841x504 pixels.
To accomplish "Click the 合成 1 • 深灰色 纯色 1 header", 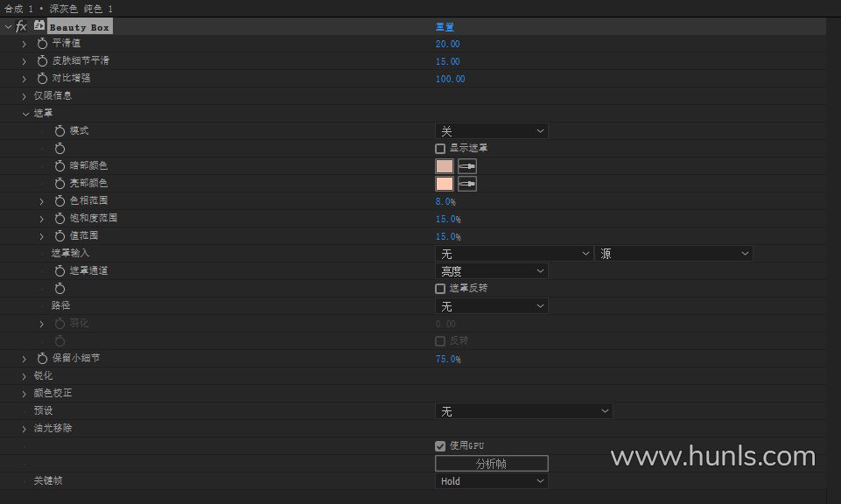I will pos(59,9).
